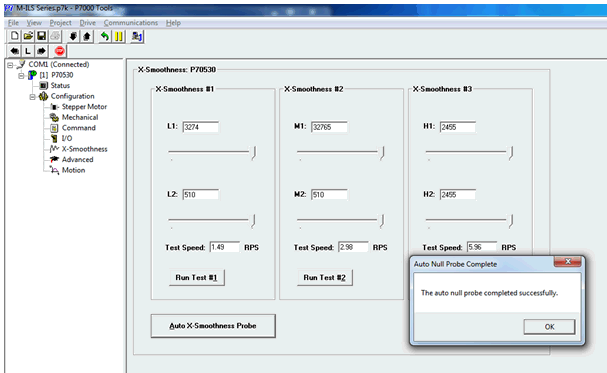This screenshot has width=607, height=373.
Task: Click the Run Test #1 button
Action: pyautogui.click(x=197, y=277)
